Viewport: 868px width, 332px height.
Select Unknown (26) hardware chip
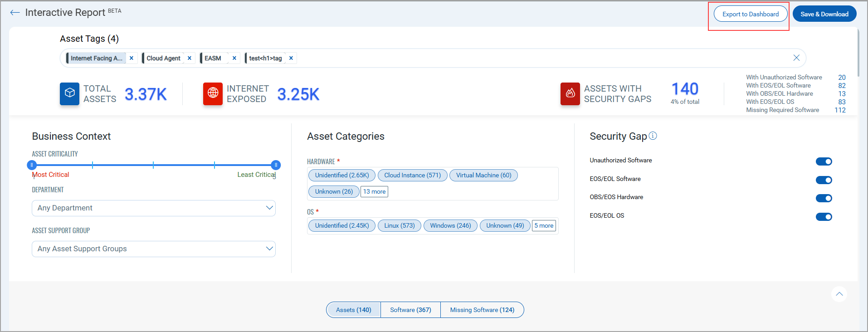pos(334,191)
